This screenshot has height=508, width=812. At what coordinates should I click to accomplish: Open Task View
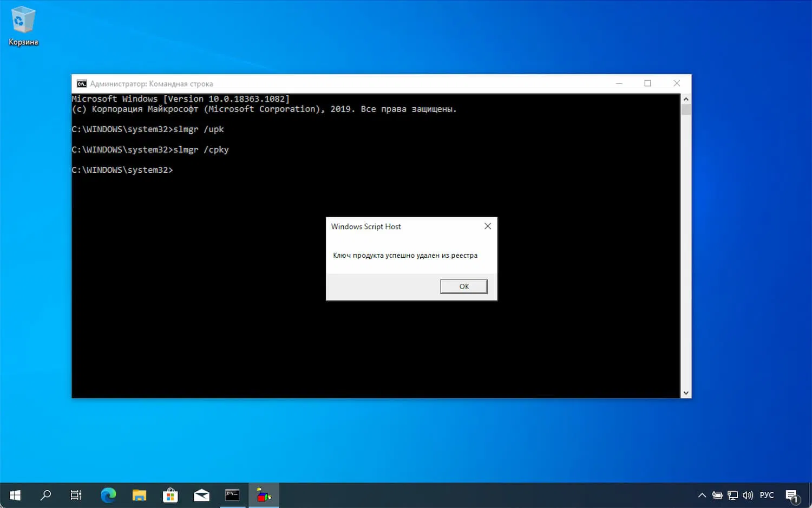coord(76,495)
